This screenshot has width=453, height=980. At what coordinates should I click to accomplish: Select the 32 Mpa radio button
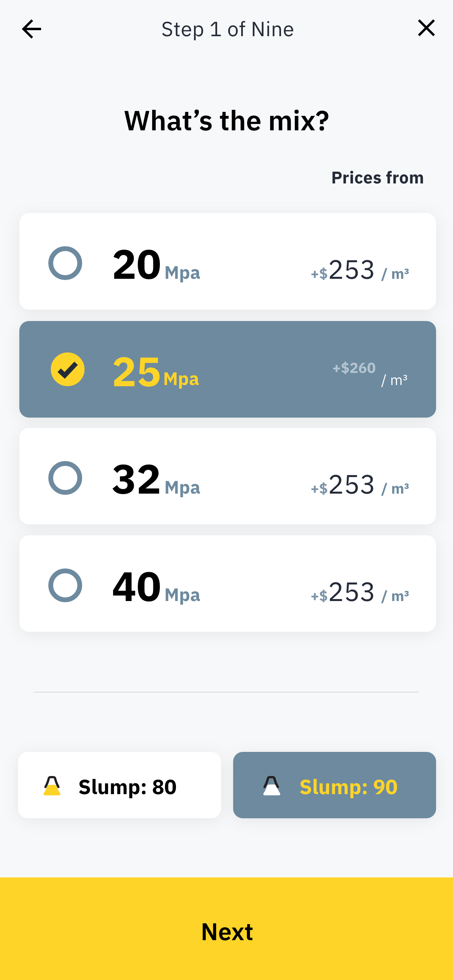65,478
